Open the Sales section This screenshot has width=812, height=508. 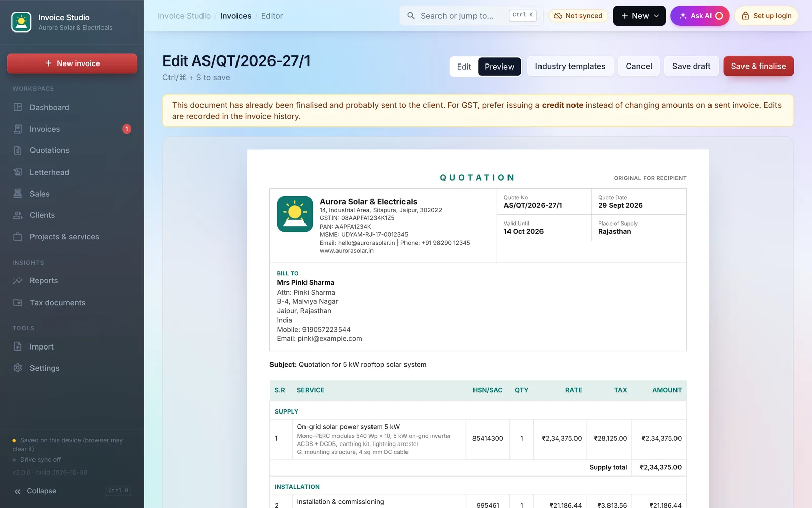(72, 194)
